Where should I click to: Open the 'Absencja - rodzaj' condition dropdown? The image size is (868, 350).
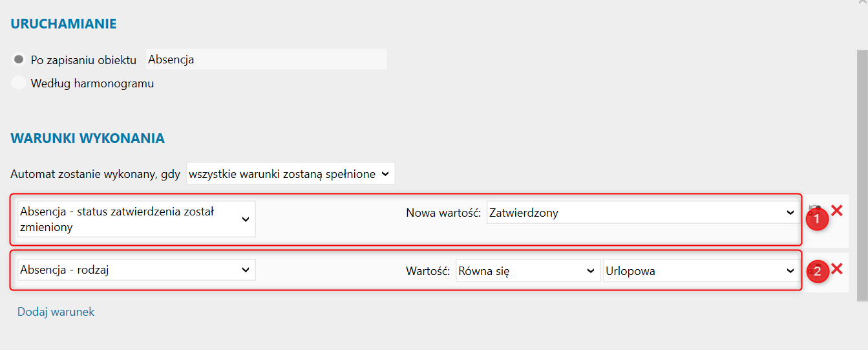click(136, 270)
